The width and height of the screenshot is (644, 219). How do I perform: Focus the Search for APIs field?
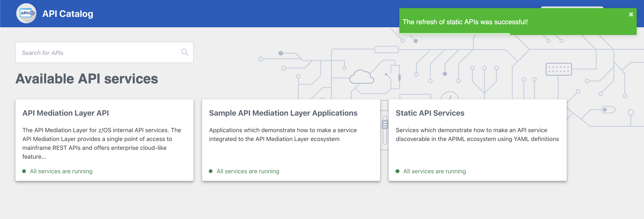click(98, 53)
